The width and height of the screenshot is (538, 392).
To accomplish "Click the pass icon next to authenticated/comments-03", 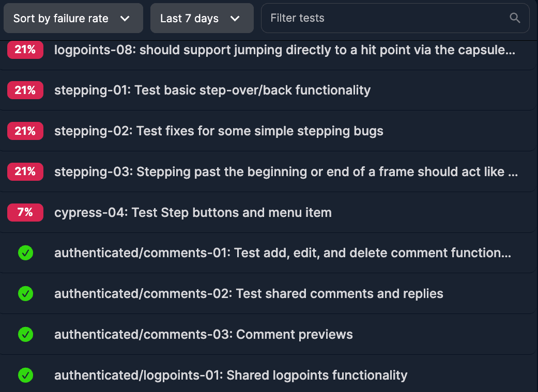I will [25, 334].
